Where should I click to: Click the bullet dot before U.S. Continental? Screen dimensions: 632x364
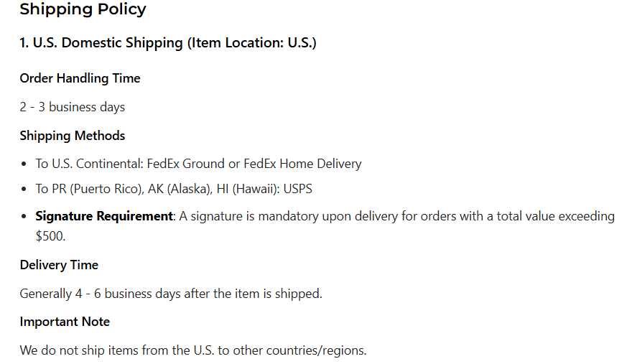pyautogui.click(x=25, y=164)
